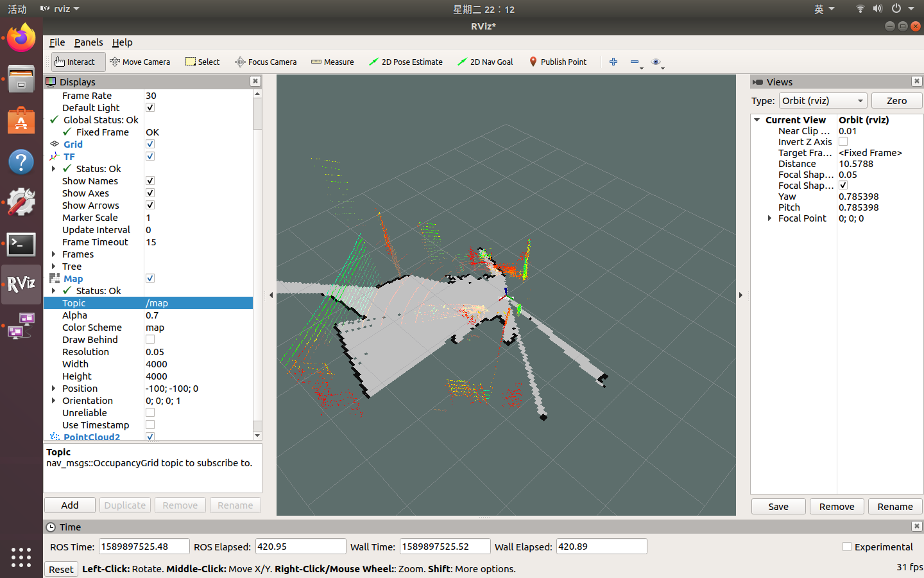
Task: Open the File menu
Action: tap(57, 42)
